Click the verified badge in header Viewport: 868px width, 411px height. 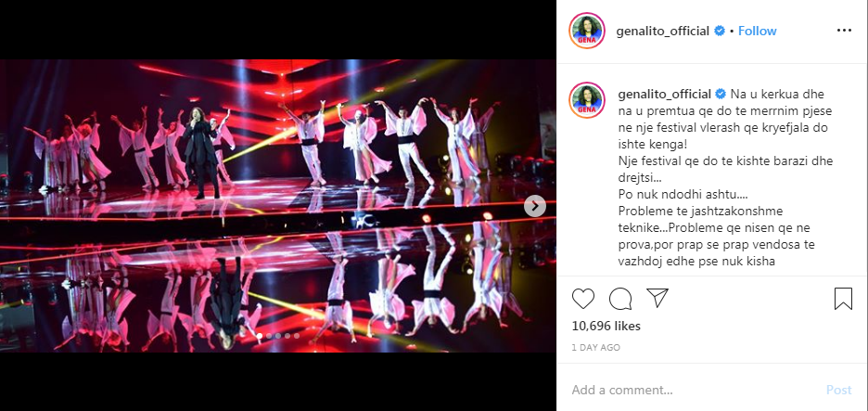pos(720,31)
